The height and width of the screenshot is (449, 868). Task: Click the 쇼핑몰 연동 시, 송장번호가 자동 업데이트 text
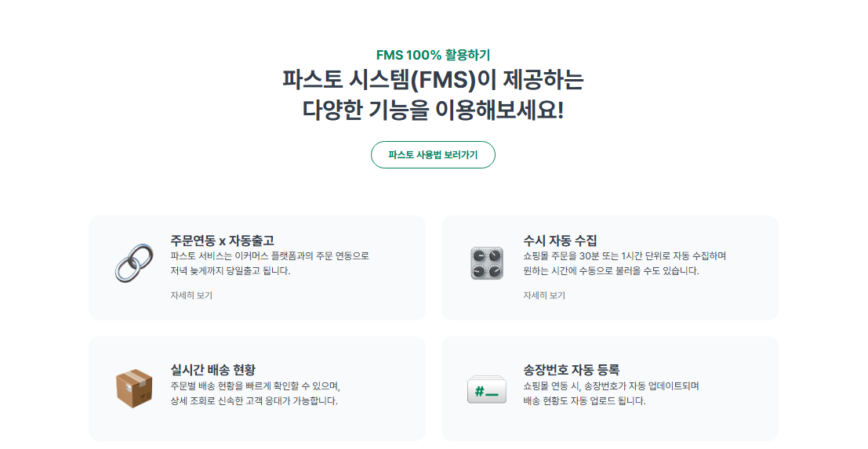coord(611,386)
